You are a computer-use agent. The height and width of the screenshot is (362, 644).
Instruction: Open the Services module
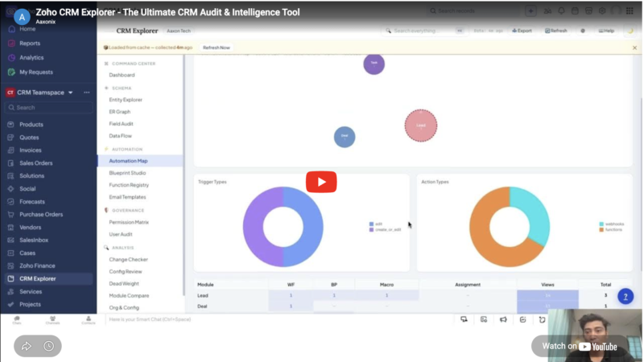(31, 291)
